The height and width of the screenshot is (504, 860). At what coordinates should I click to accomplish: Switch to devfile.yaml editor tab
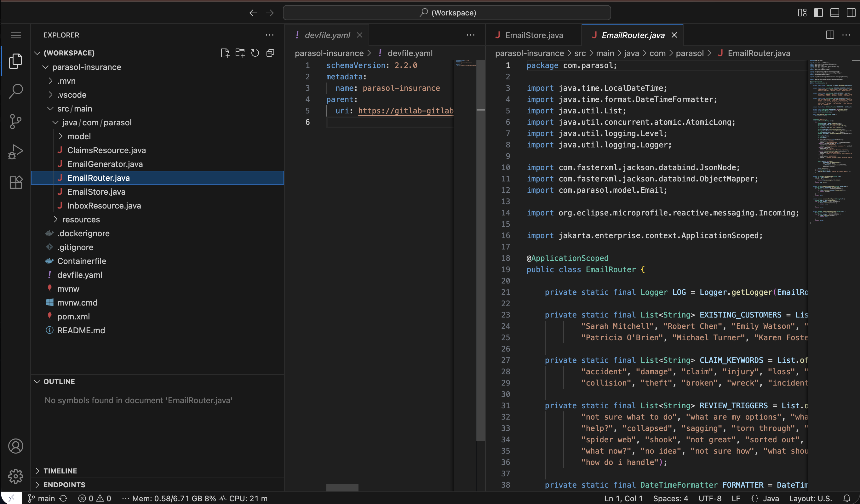point(327,35)
